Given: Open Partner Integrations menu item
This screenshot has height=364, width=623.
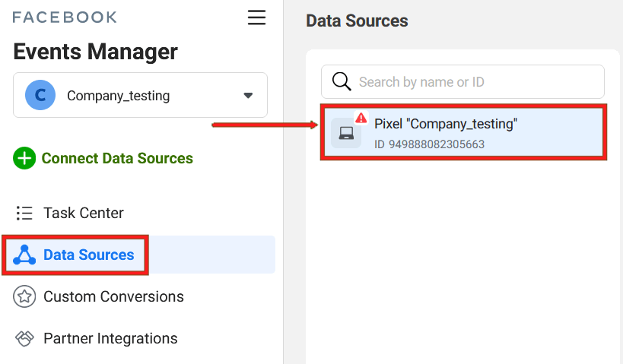Looking at the screenshot, I should click(110, 339).
